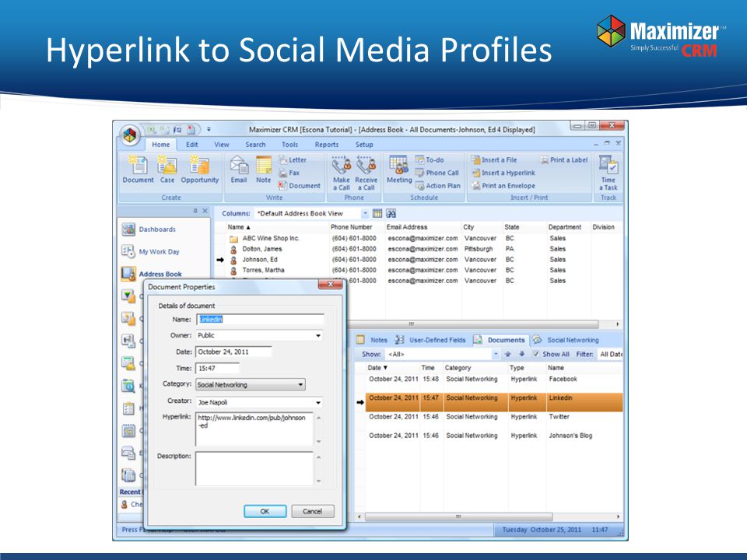
Task: Click the move-down arrow in Documents toolbar
Action: click(x=521, y=354)
